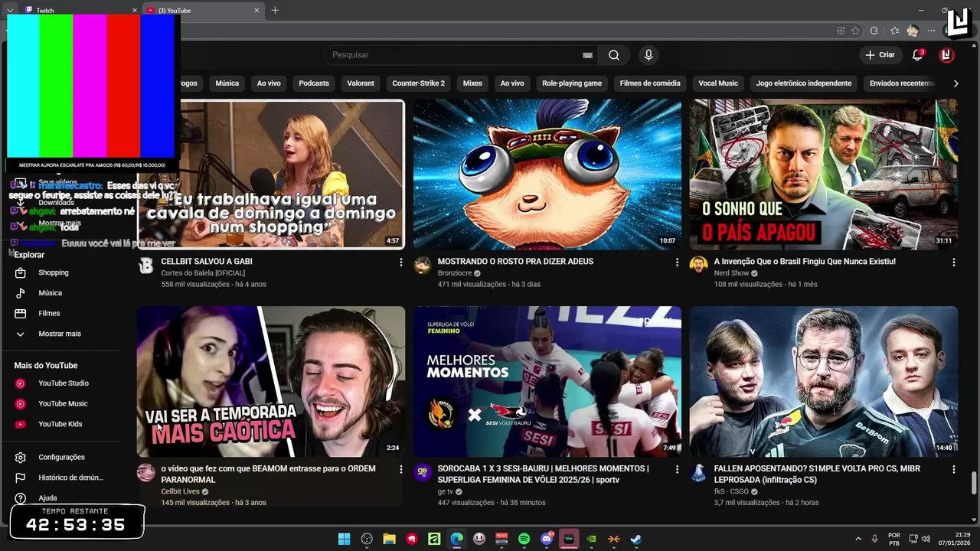This screenshot has height=551, width=980.
Task: Open the Windows Start menu
Action: point(345,539)
